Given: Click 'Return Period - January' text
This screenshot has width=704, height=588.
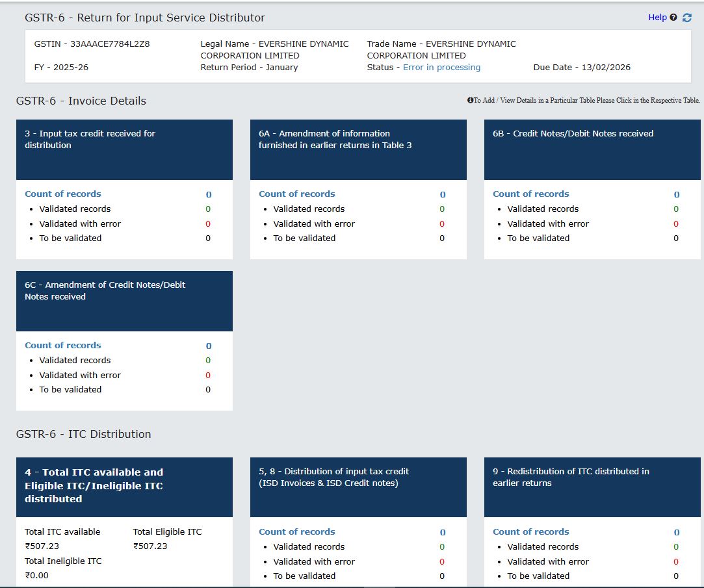Looking at the screenshot, I should tap(249, 68).
